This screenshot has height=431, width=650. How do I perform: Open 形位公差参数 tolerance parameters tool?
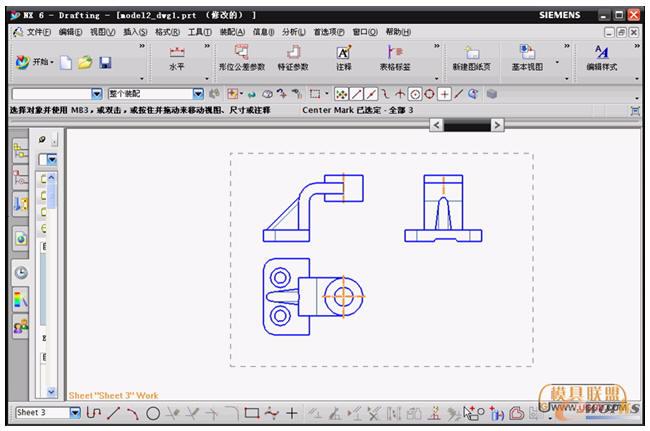pos(241,57)
